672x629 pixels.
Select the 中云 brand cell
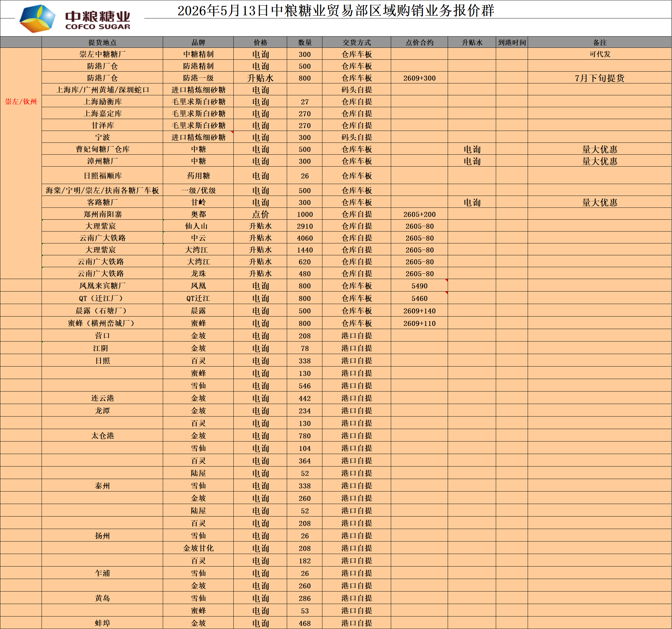[x=198, y=237]
